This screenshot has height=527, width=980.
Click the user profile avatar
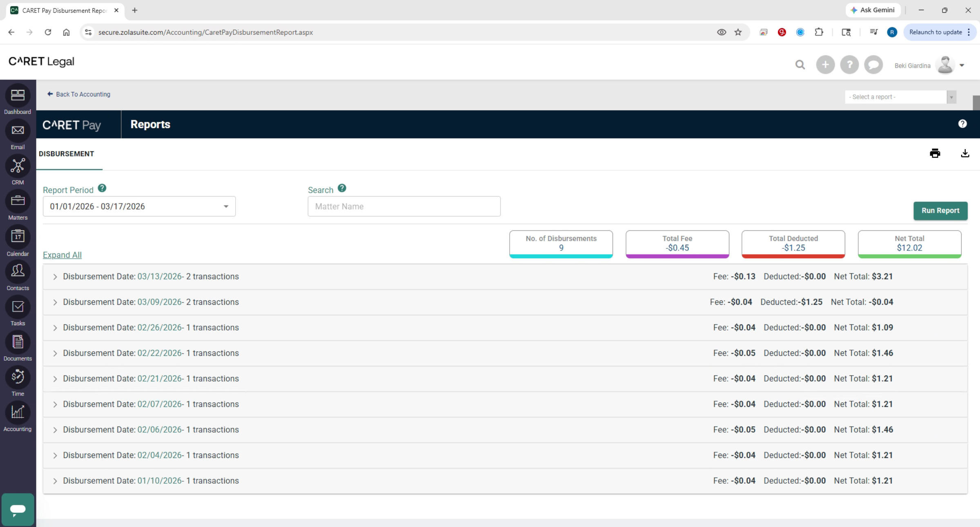[945, 65]
